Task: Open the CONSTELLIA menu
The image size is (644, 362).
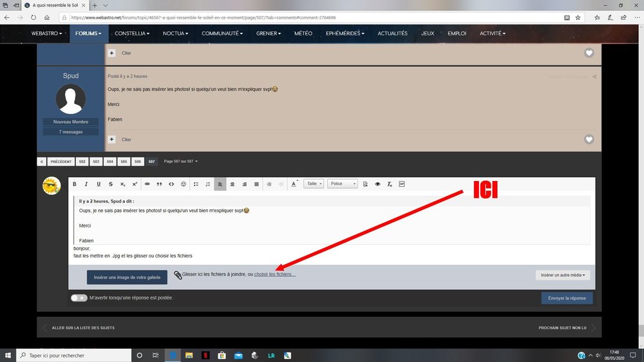Action: (132, 33)
